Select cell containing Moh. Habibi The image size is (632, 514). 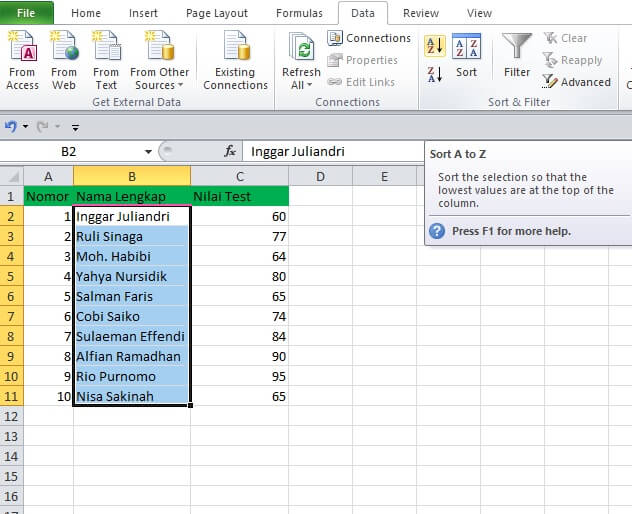tap(132, 256)
